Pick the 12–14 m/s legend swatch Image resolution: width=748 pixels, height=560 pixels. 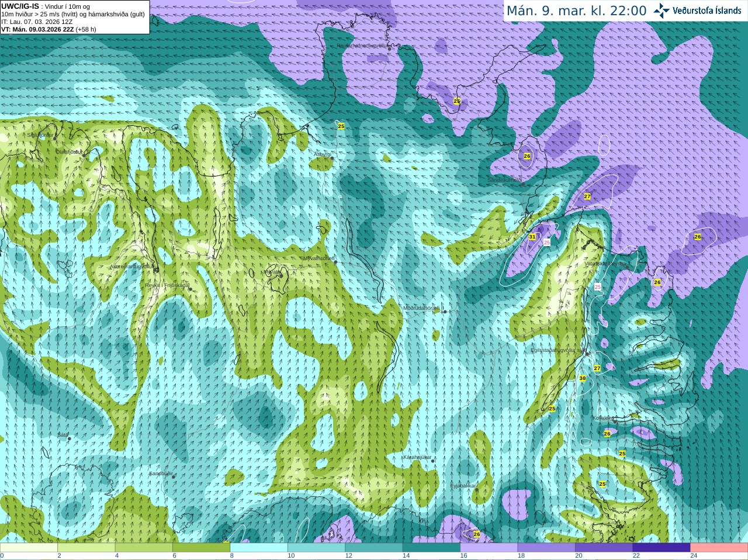[374, 547]
